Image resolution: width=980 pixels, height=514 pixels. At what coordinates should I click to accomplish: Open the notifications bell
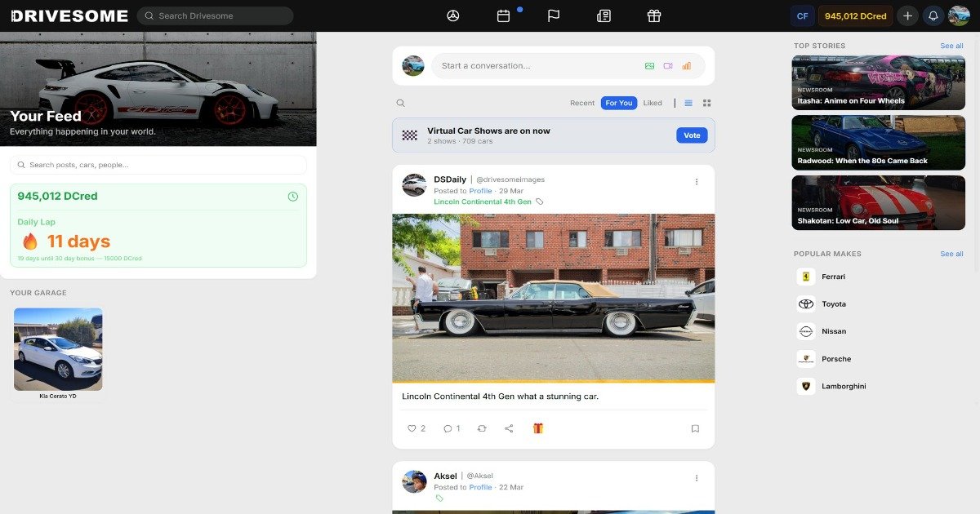933,16
